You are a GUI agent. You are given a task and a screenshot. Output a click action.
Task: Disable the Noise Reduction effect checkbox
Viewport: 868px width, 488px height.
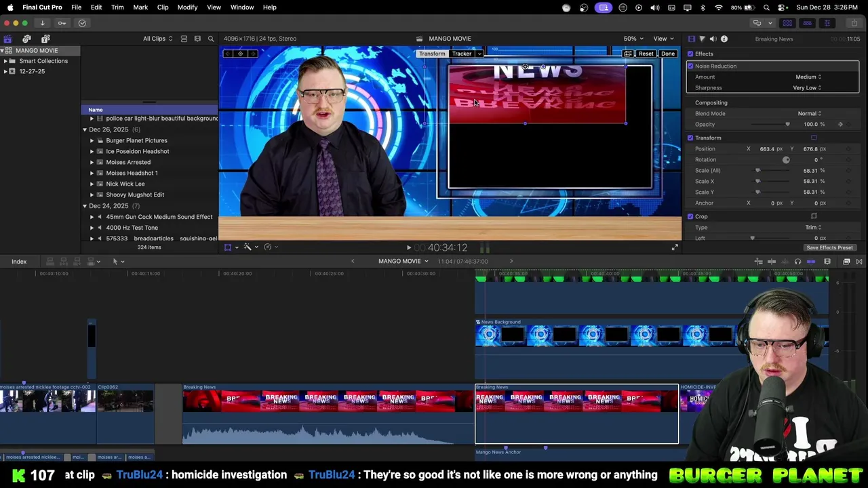click(x=690, y=66)
